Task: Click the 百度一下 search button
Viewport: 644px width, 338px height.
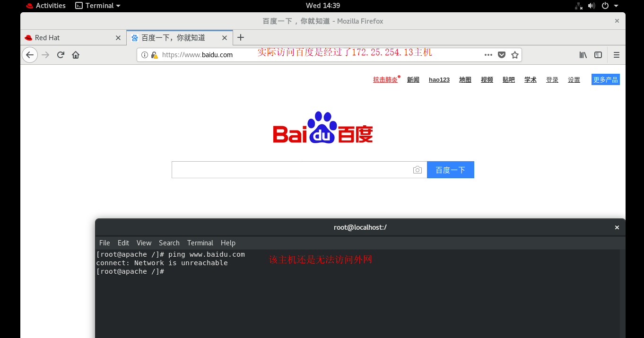Action: coord(450,169)
